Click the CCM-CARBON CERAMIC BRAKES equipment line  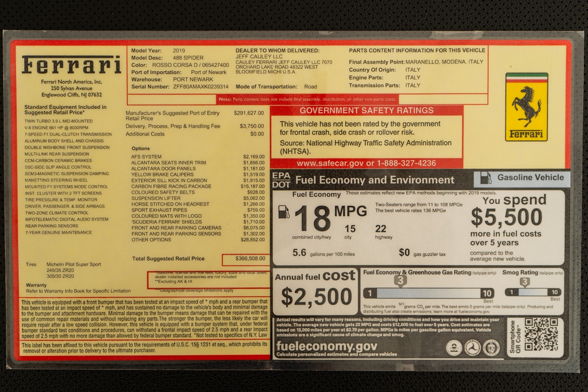(58, 161)
